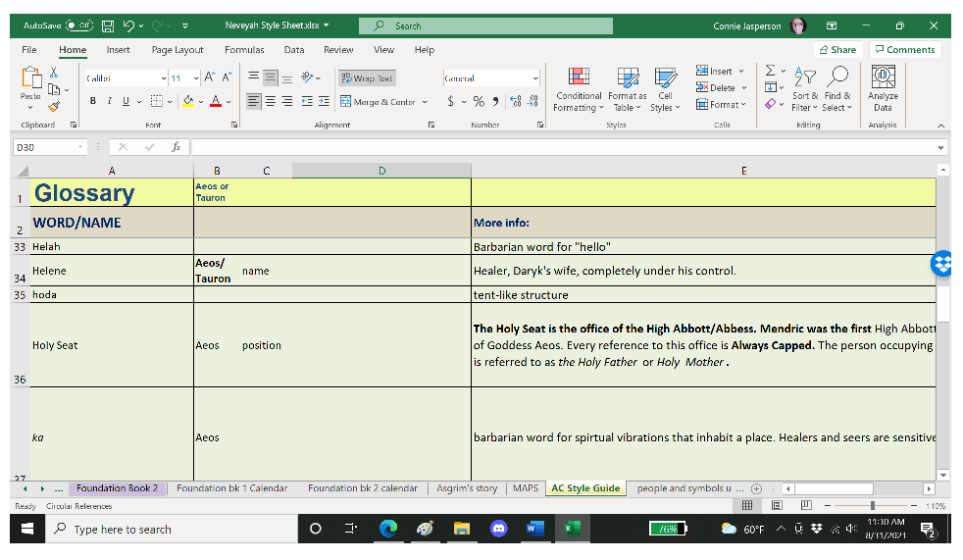Expand the font name dropdown
Image resolution: width=963 pixels, height=560 pixels.
click(x=163, y=77)
